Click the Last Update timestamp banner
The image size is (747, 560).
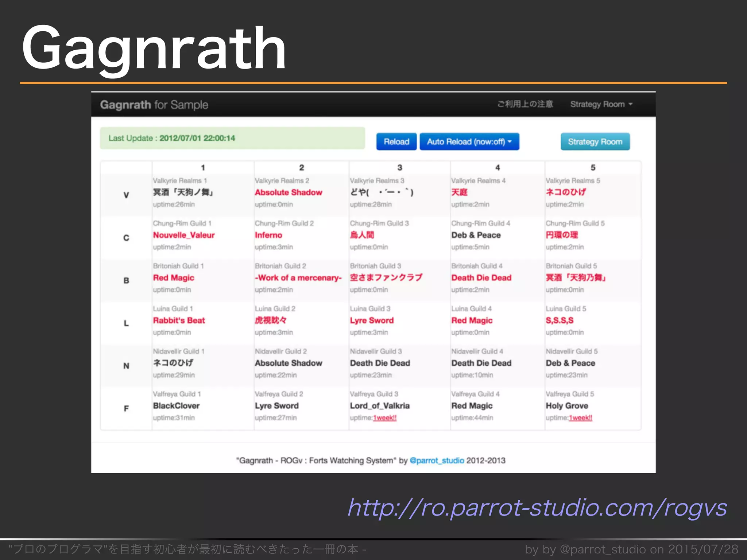pos(232,138)
